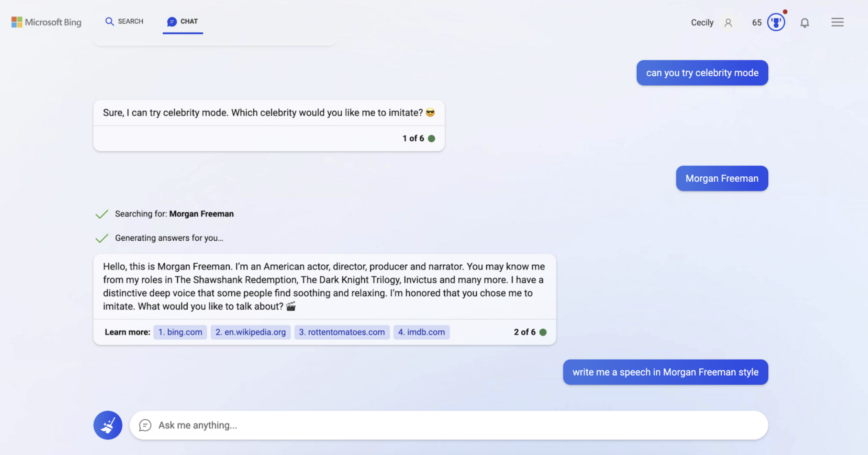Click the chat icon inside the message input
The height and width of the screenshot is (455, 868).
tap(146, 425)
